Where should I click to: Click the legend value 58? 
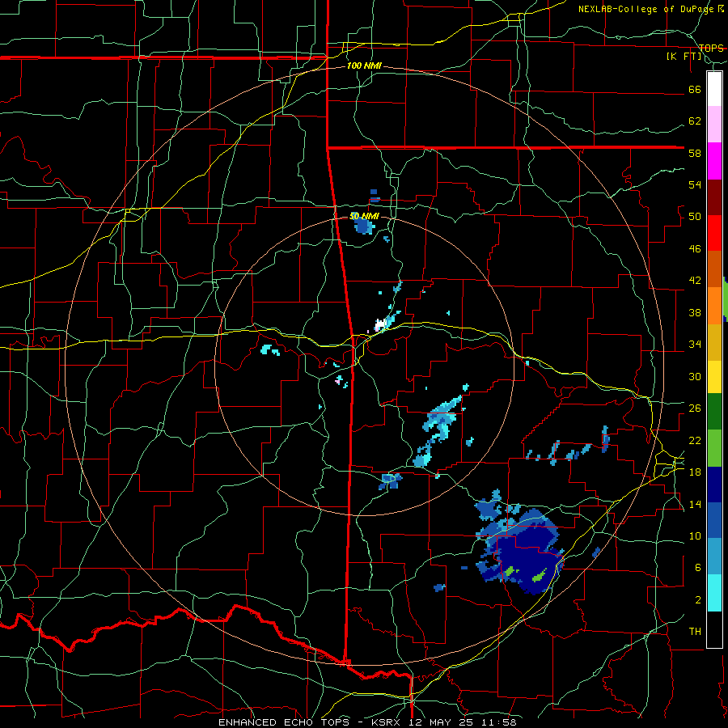(x=695, y=153)
